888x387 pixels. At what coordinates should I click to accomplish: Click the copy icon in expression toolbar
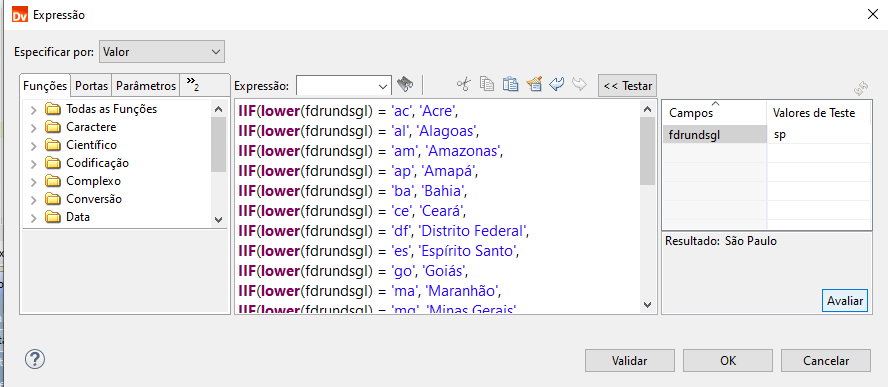click(x=487, y=84)
